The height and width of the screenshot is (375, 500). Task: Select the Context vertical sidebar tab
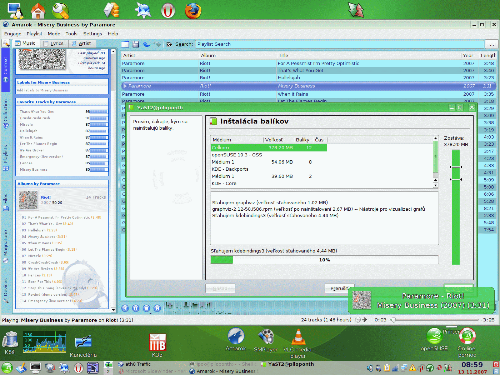5,70
